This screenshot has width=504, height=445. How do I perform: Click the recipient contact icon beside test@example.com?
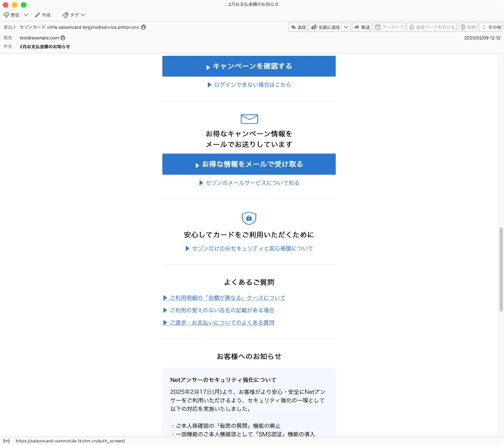pos(63,38)
